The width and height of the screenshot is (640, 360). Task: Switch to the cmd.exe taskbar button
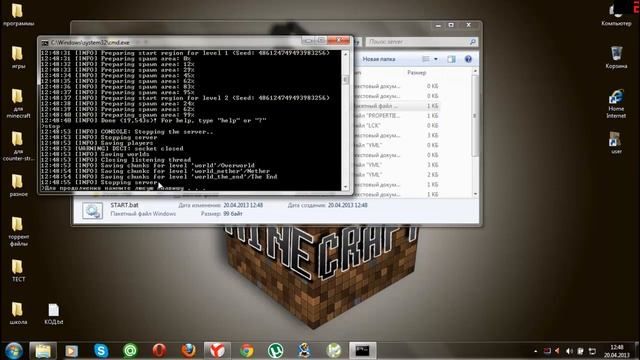362,351
